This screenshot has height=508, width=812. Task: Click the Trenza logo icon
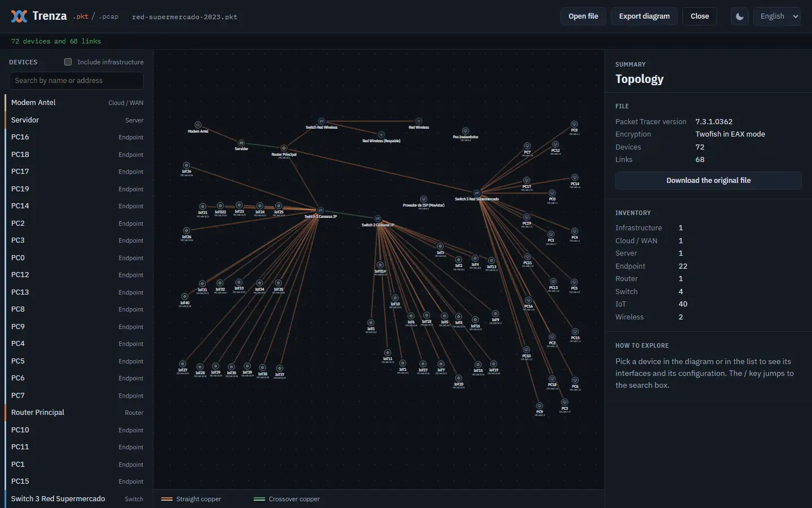point(19,16)
